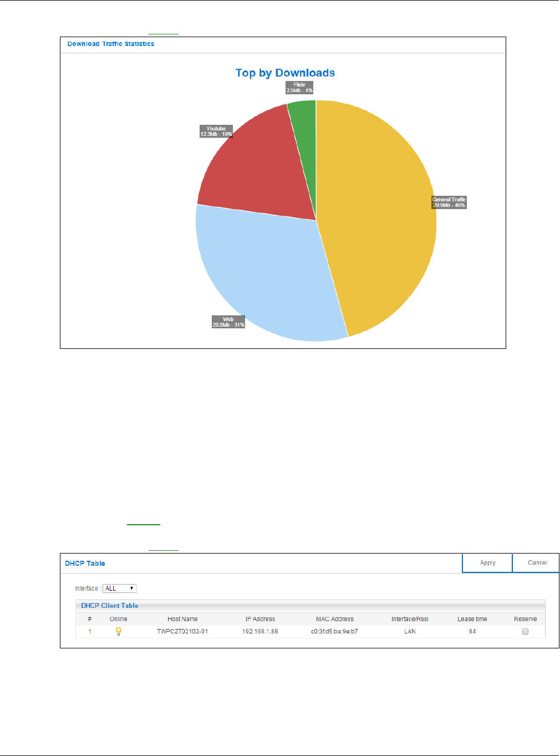
Task: Click the LAN interface cell
Action: [410, 631]
